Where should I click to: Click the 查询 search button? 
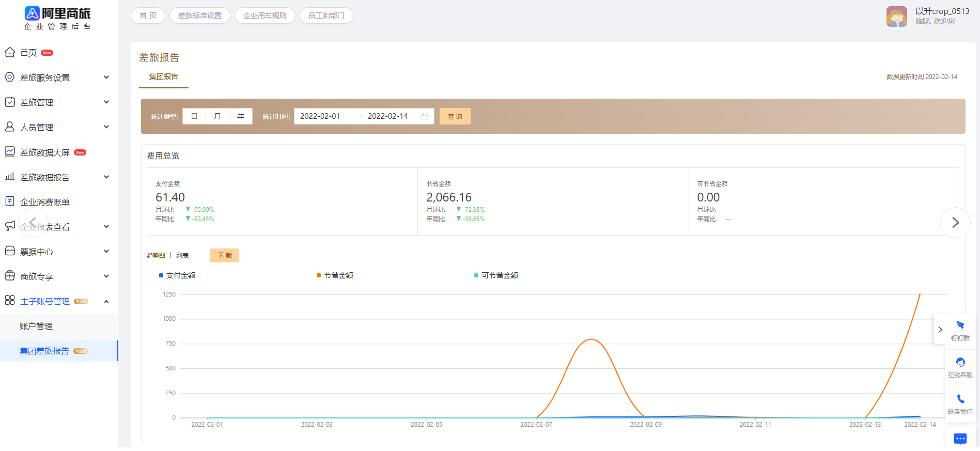click(x=455, y=116)
